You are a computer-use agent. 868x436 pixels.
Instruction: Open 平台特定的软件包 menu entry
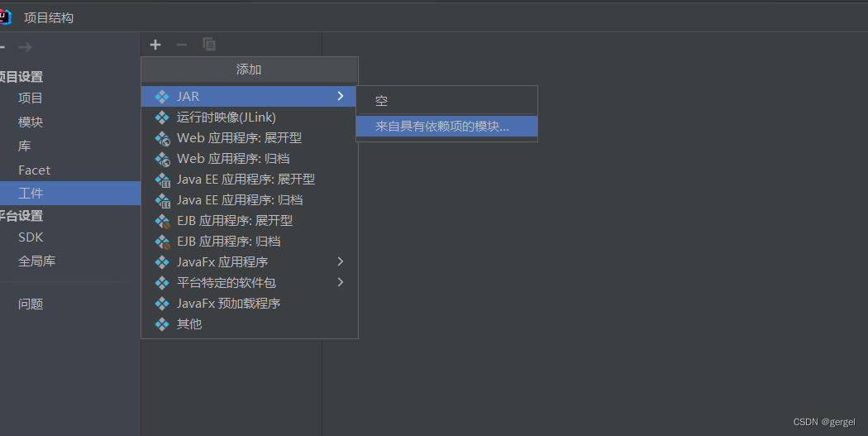[x=249, y=283]
